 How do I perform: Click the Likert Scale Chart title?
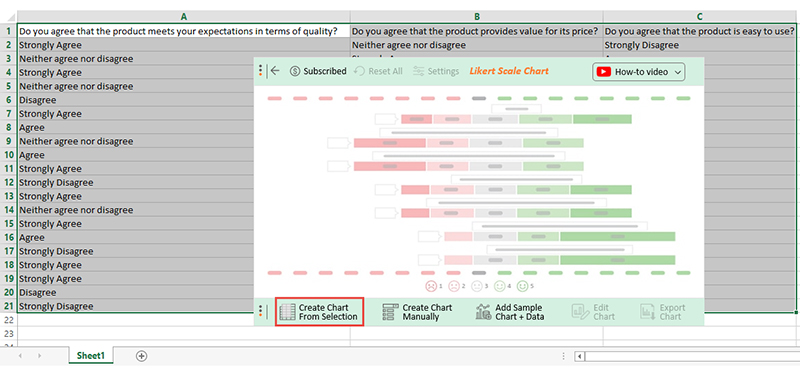pos(509,71)
